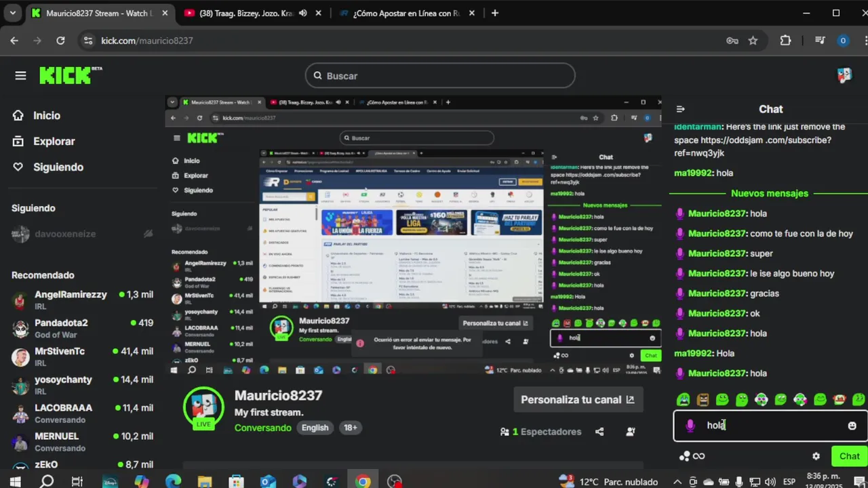Open emoji picker smiley in chat input
Image resolution: width=868 pixels, height=488 pixels.
[x=852, y=426]
